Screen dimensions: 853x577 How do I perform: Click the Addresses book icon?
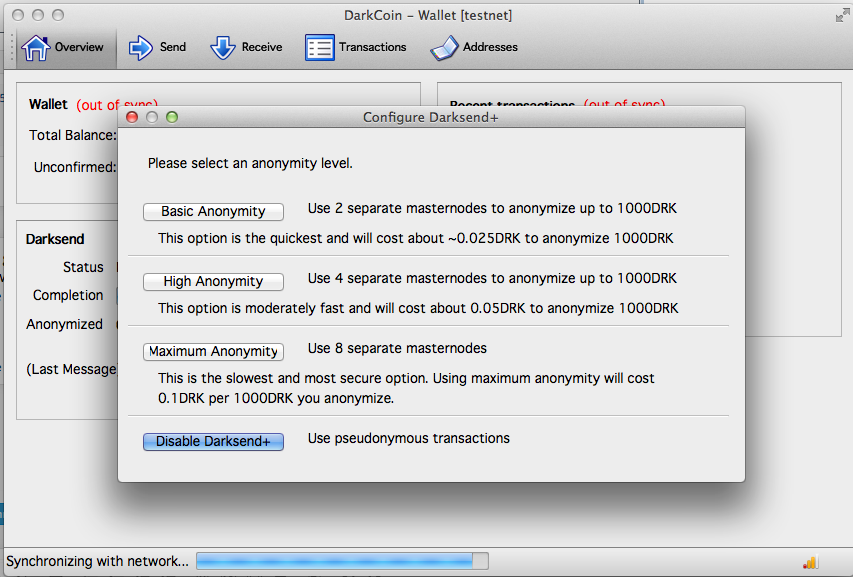(x=444, y=48)
